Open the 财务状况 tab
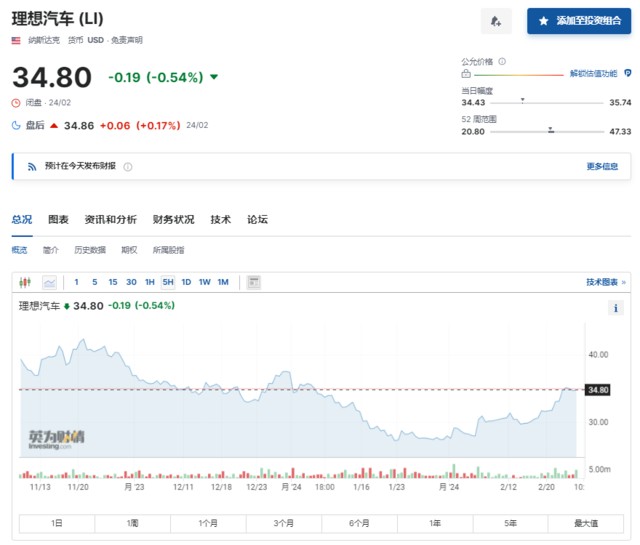640x545 pixels. 174,220
